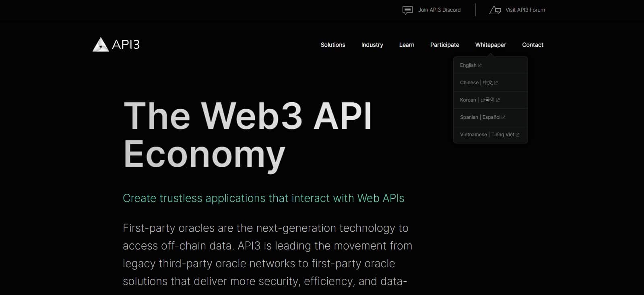Select Chinese whitepaper option
The image size is (644, 295).
click(x=491, y=83)
